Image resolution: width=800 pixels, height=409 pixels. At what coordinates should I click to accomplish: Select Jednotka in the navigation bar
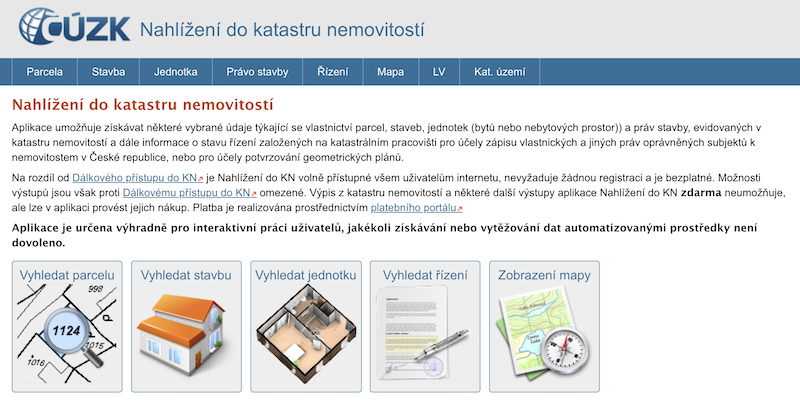point(176,72)
